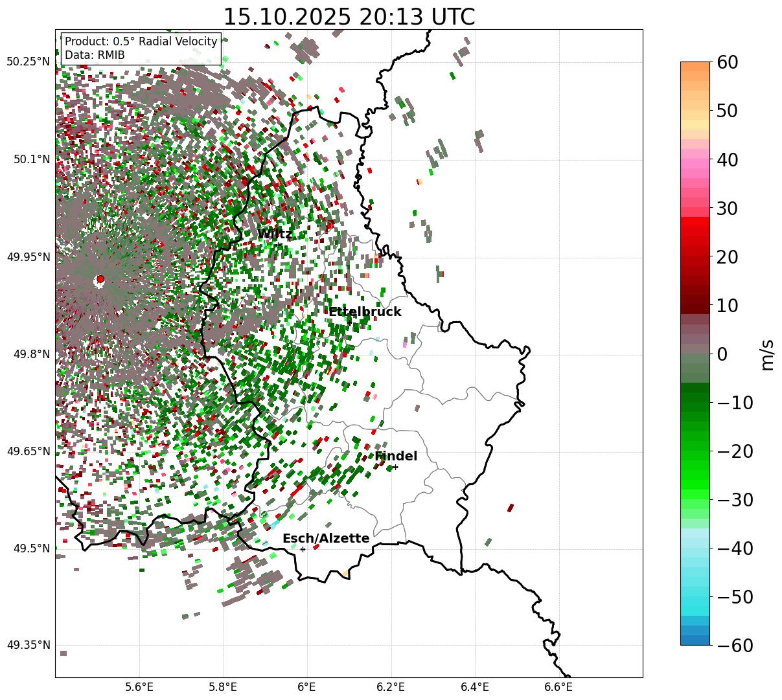782x700 pixels.
Task: Click the colorbar 40 tick label
Action: click(x=726, y=159)
